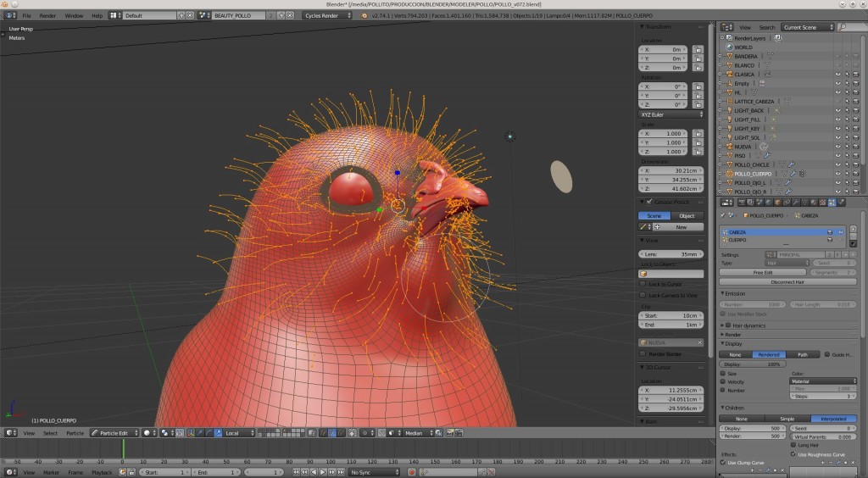
Task: Click the timeline record button
Action: (411, 472)
